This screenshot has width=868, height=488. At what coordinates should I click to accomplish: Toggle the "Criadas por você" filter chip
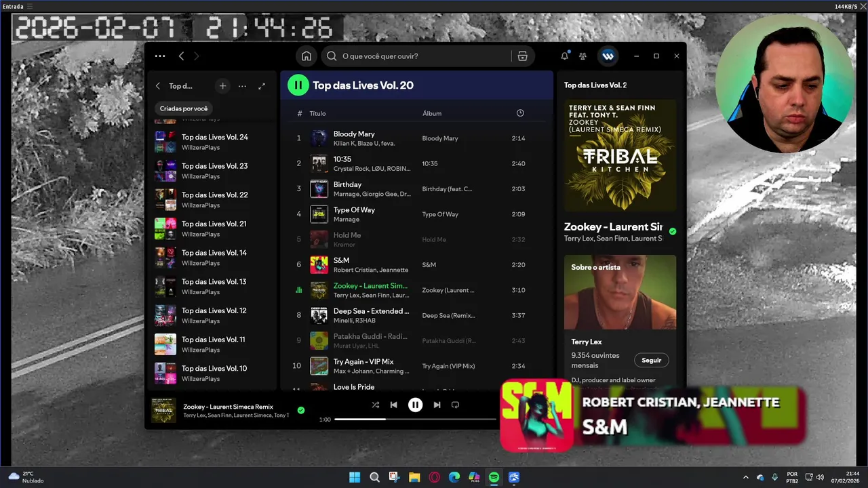click(x=184, y=108)
